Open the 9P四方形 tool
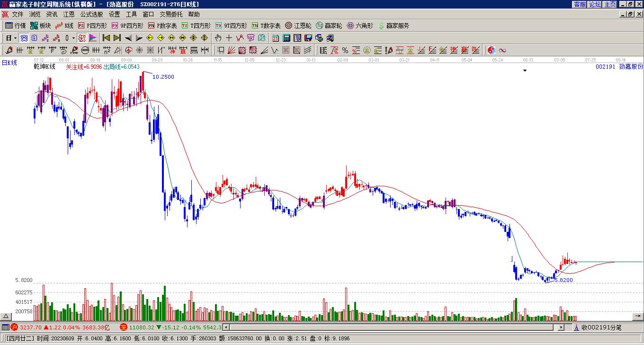Screen dimensions: 644x345 pos(127,26)
